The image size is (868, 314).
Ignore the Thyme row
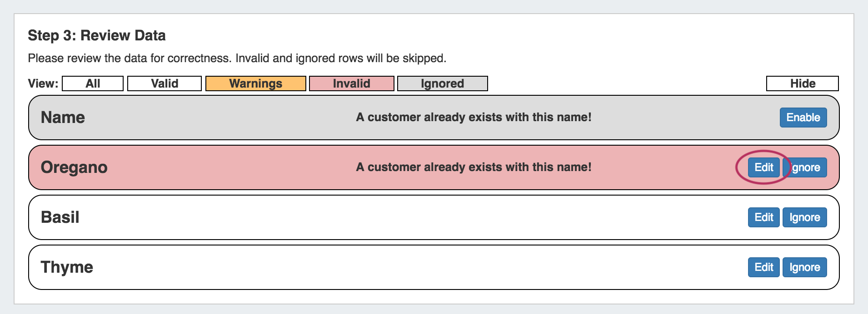click(x=804, y=267)
